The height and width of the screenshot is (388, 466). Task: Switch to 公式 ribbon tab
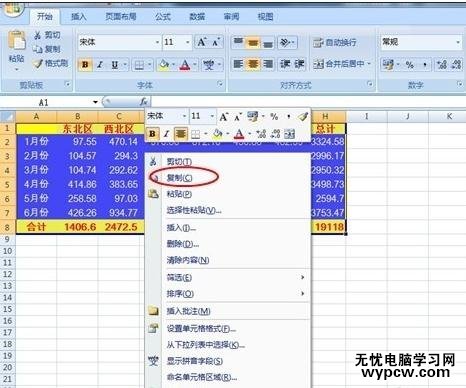163,16
